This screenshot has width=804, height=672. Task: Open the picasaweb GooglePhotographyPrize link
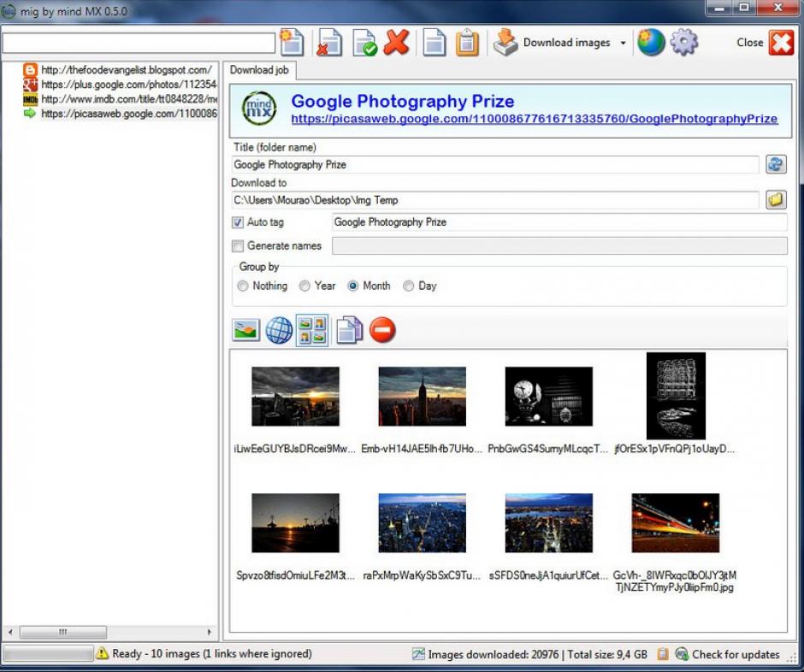pos(535,119)
